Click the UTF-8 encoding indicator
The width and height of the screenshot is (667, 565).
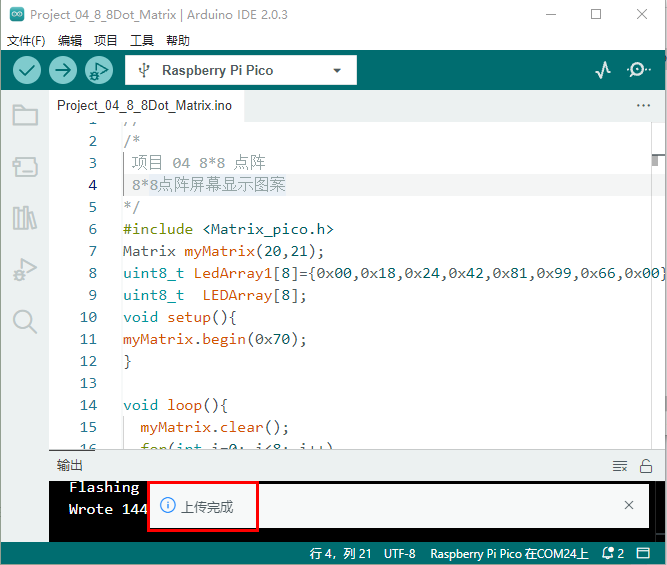click(x=399, y=554)
